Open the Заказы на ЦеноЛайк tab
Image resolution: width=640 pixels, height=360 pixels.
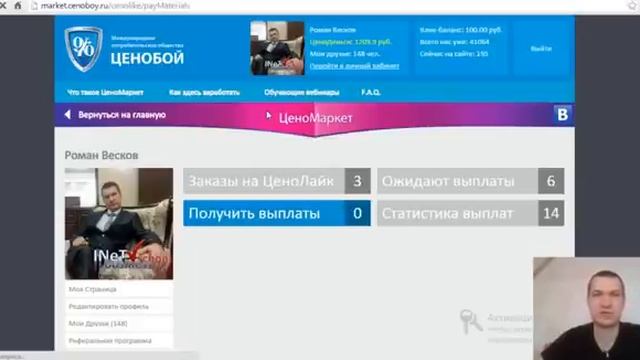click(x=277, y=181)
